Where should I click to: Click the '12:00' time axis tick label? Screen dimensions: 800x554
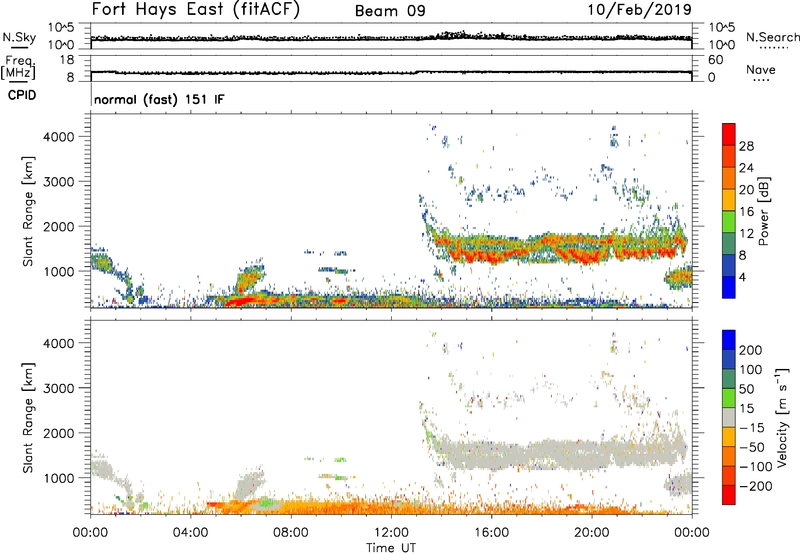[391, 533]
